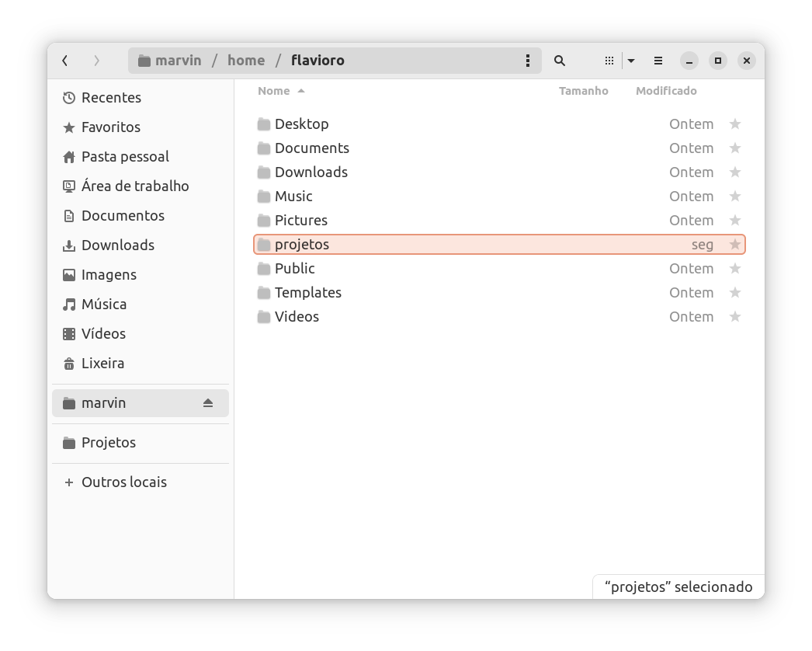Star the Desktop folder

[734, 124]
